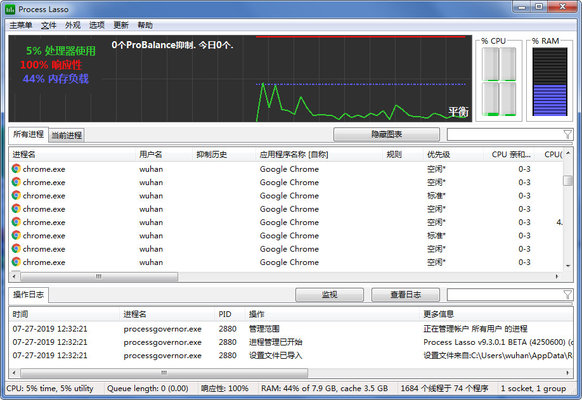Click the filter funnel icon beside process search
This screenshot has height=400, width=582.
pyautogui.click(x=568, y=134)
